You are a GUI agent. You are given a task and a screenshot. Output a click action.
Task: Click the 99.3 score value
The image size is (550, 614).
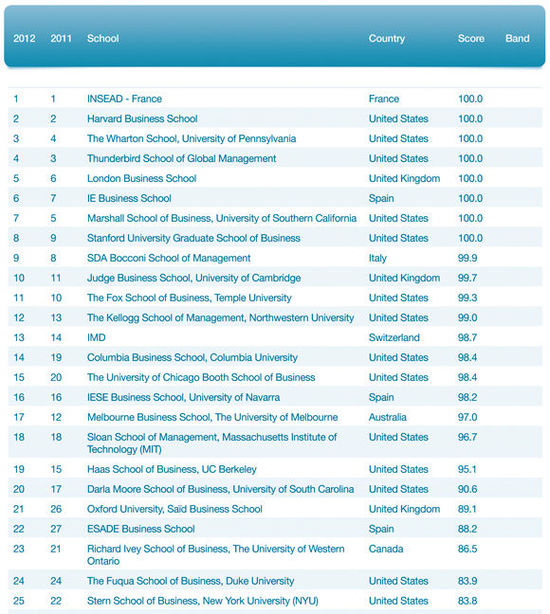click(467, 298)
